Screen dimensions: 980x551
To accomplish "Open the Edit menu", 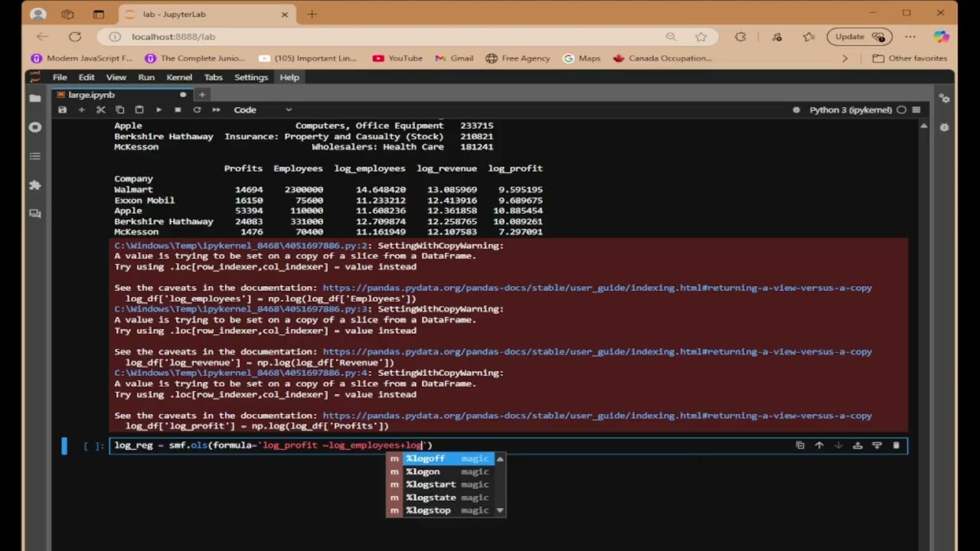I will [87, 77].
